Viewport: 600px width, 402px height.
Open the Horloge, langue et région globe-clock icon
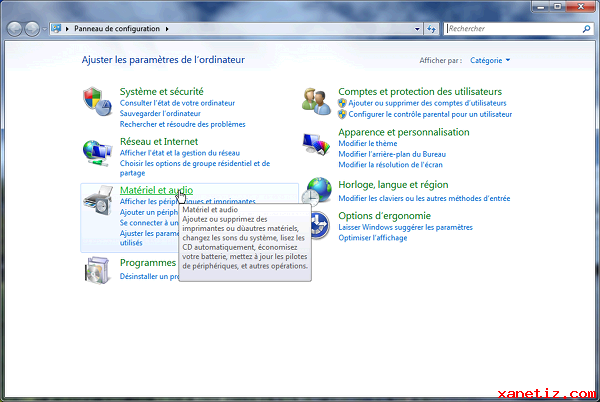317,191
